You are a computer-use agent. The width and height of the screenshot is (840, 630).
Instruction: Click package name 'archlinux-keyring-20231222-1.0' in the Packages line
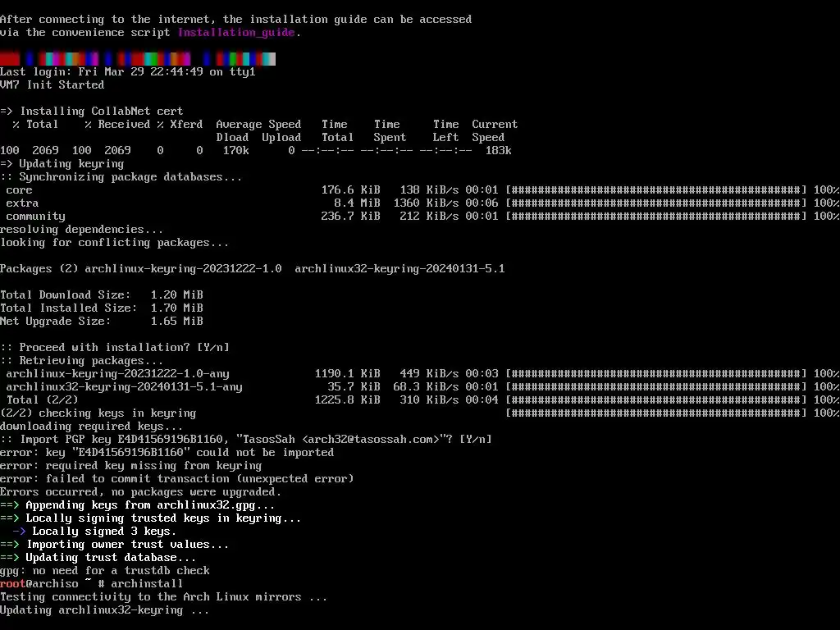(x=183, y=269)
